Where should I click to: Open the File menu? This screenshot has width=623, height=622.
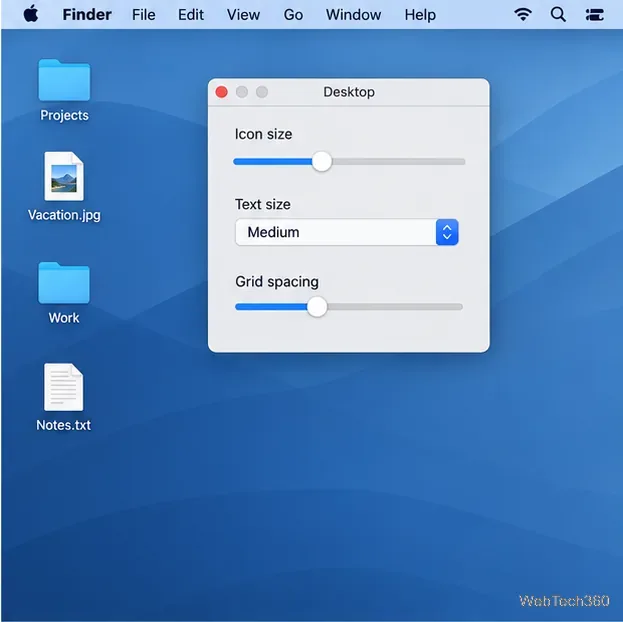coord(143,15)
